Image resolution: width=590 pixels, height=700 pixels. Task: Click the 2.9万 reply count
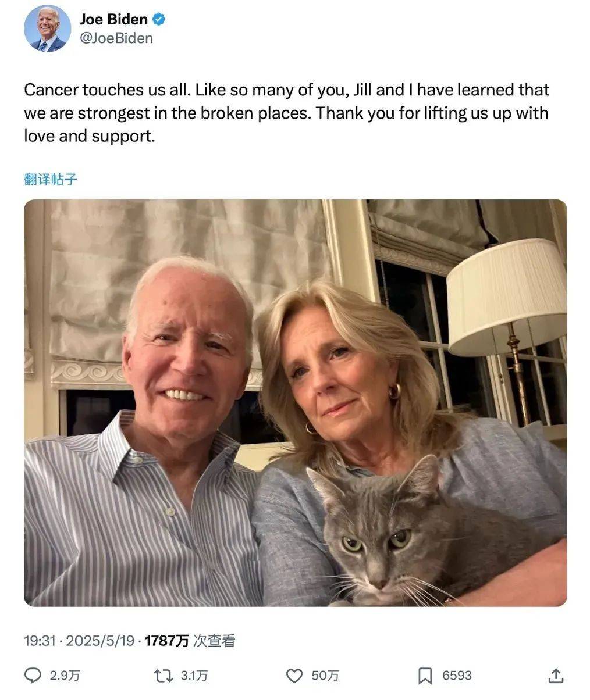coord(65,676)
